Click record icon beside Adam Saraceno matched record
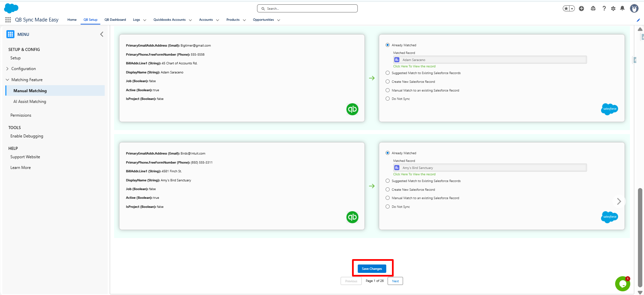This screenshot has height=295, width=644. tap(397, 60)
